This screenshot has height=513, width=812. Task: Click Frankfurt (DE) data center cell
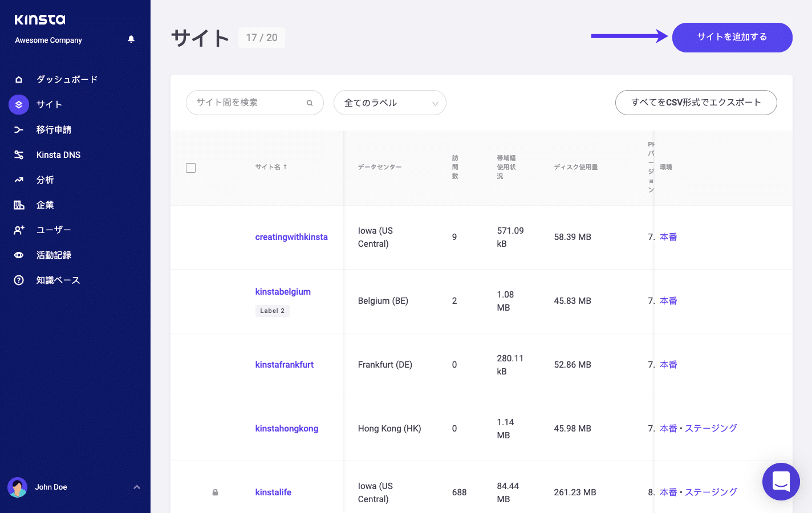pyautogui.click(x=385, y=365)
